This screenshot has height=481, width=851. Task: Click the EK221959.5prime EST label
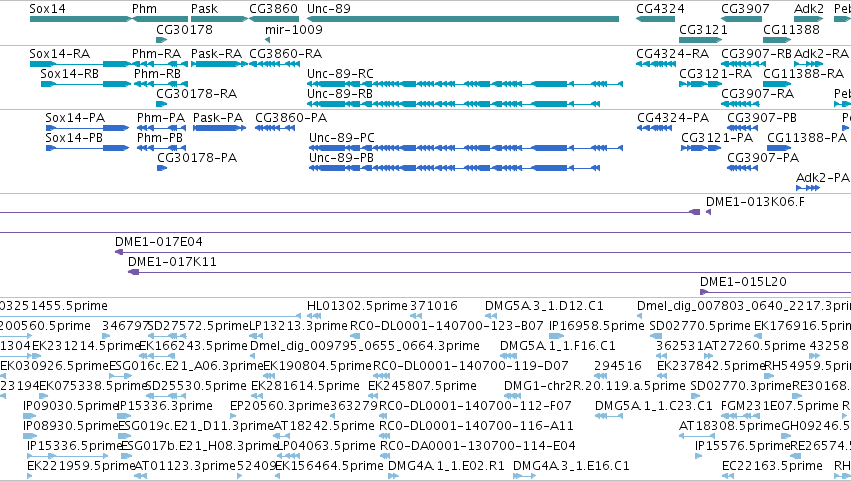[81, 466]
